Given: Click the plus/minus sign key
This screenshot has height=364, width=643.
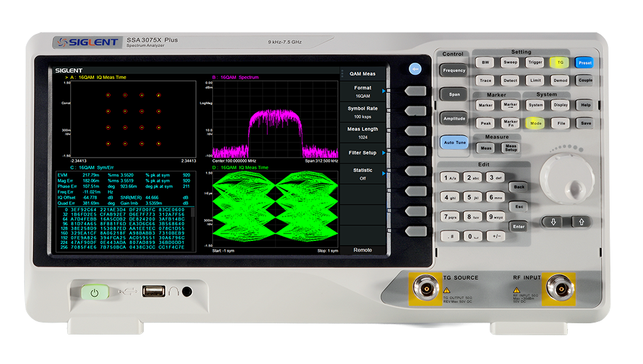Looking at the screenshot, I should pyautogui.click(x=496, y=236).
